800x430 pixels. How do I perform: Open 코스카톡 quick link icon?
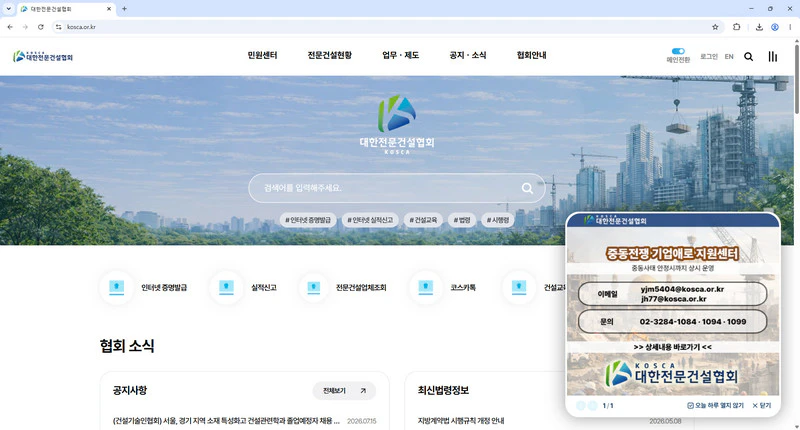tap(426, 288)
